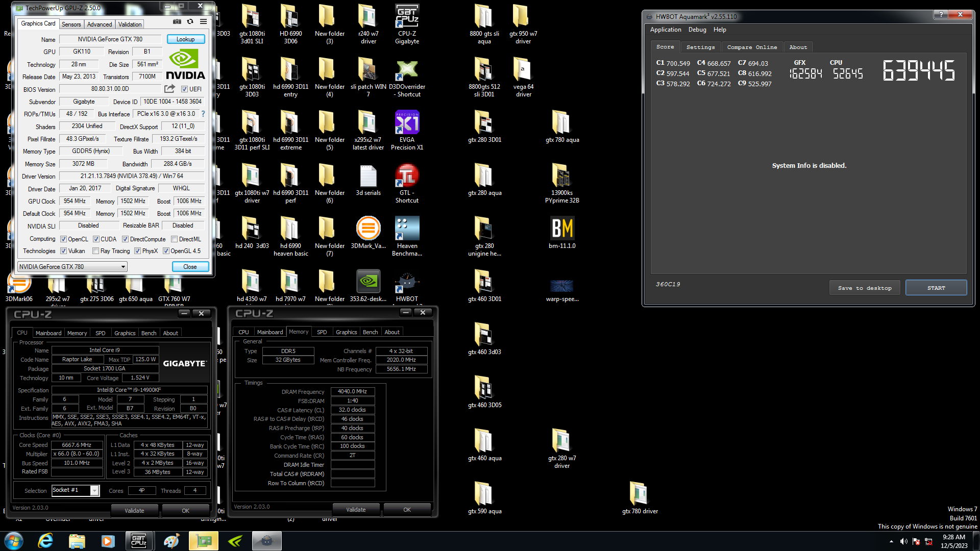Viewport: 980px width, 551px height.
Task: Open the Help menu in Aquamark
Action: [x=720, y=30]
